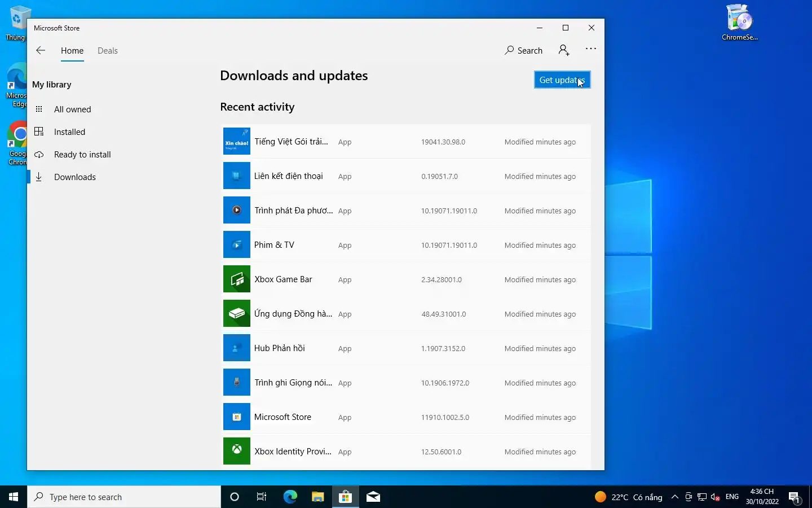Click the Installed tiles icon
Viewport: 812px width, 508px height.
(39, 132)
